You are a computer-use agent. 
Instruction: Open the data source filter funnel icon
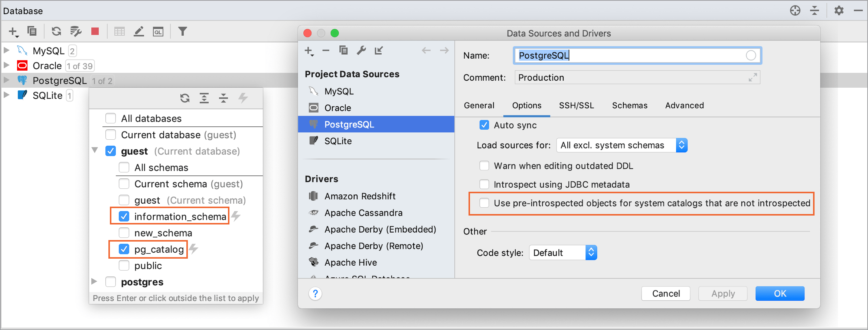(183, 31)
